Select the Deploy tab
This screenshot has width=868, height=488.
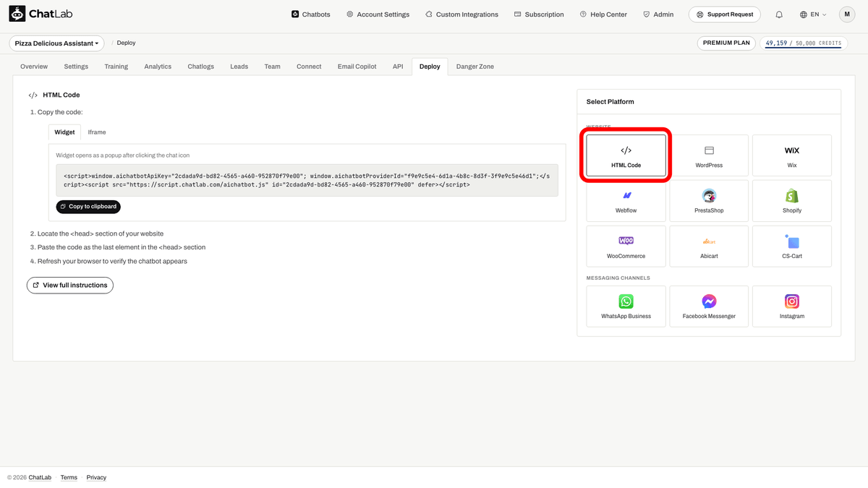(430, 67)
